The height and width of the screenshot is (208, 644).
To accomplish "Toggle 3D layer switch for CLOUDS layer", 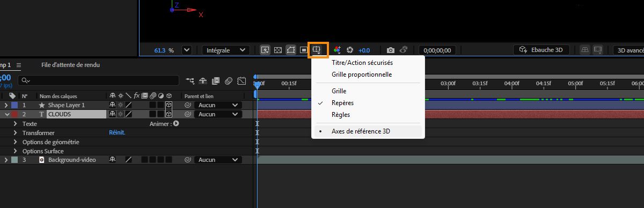I will pos(169,114).
